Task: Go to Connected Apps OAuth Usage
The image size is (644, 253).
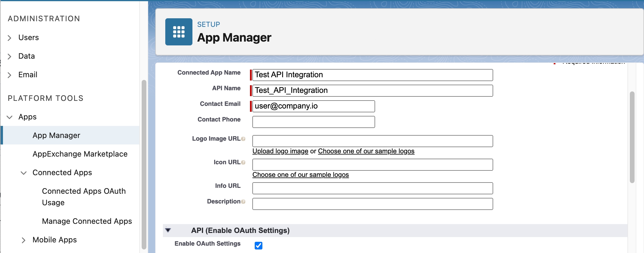Action: [x=84, y=197]
